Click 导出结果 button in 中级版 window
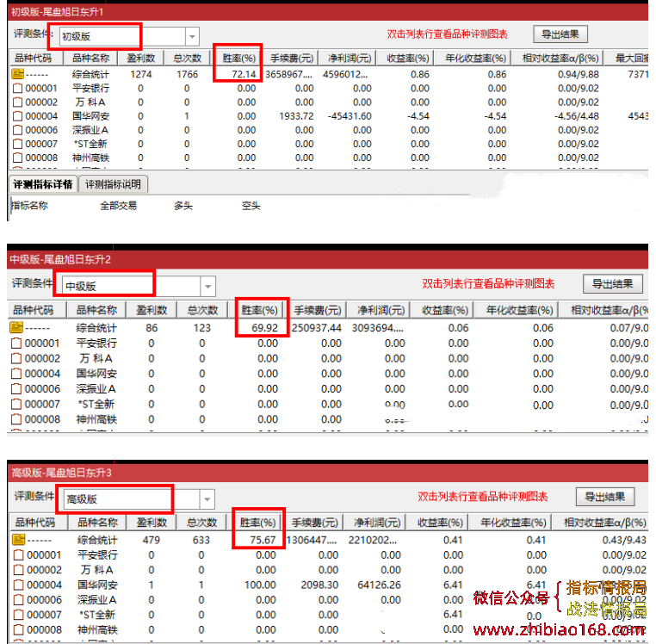This screenshot has width=656, height=644. (612, 284)
